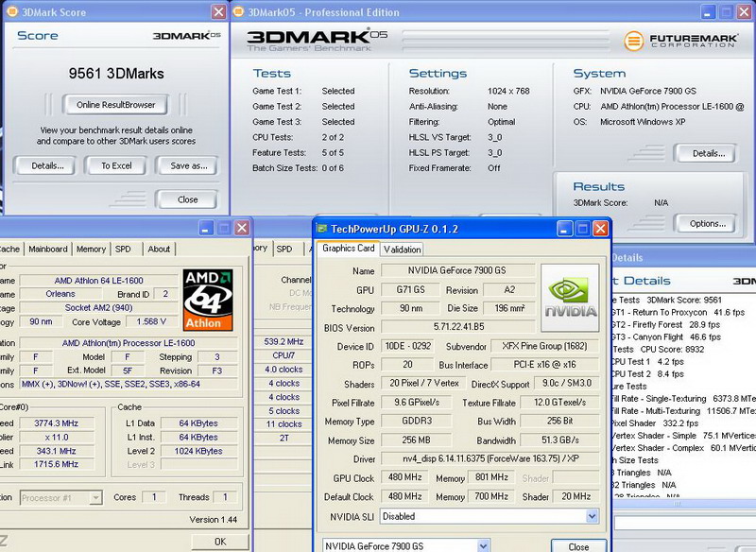The height and width of the screenshot is (552, 756).
Task: Open the graphics card selector dropdown in GPU-Z
Action: [x=483, y=545]
